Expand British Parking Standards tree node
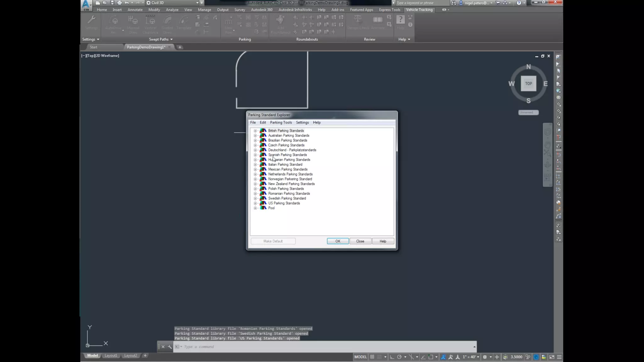This screenshot has height=362, width=644. click(255, 131)
